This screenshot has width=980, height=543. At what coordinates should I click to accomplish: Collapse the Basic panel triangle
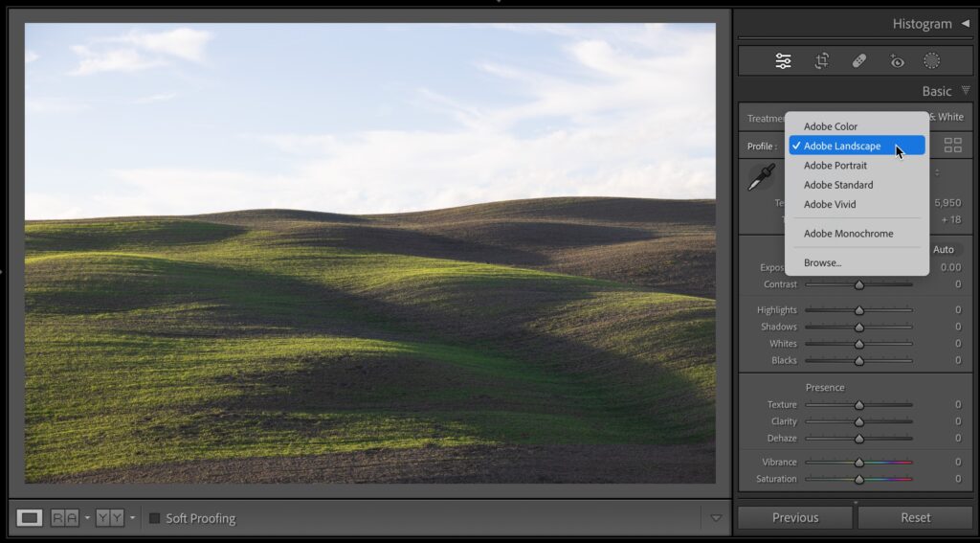pyautogui.click(x=965, y=91)
